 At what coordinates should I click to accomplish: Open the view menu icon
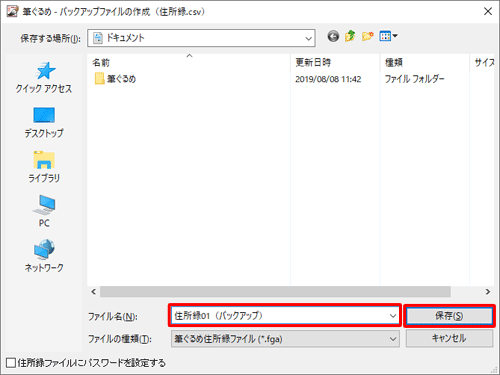(388, 36)
